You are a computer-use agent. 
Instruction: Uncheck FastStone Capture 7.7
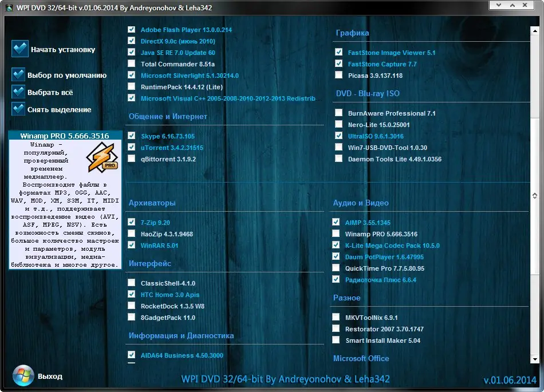click(339, 64)
